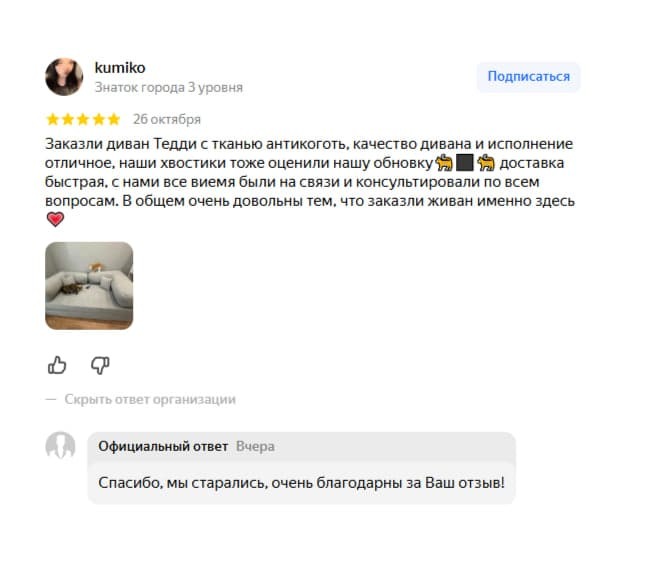The width and height of the screenshot is (647, 569).
Task: Click the red heart emoji
Action: pyautogui.click(x=55, y=220)
